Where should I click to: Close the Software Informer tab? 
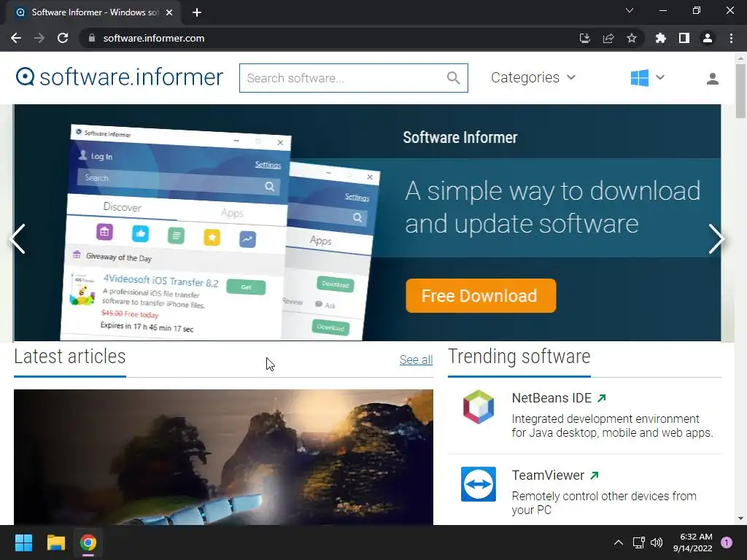[169, 12]
